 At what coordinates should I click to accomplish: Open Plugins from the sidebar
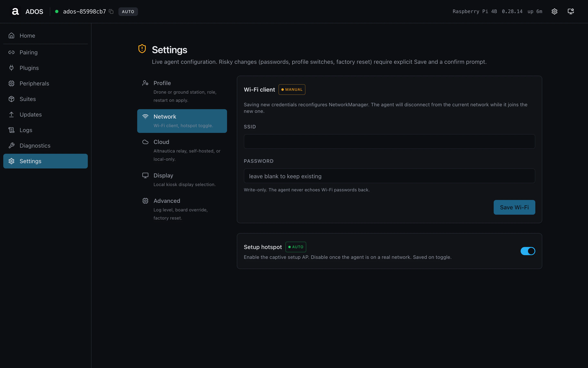click(46, 68)
